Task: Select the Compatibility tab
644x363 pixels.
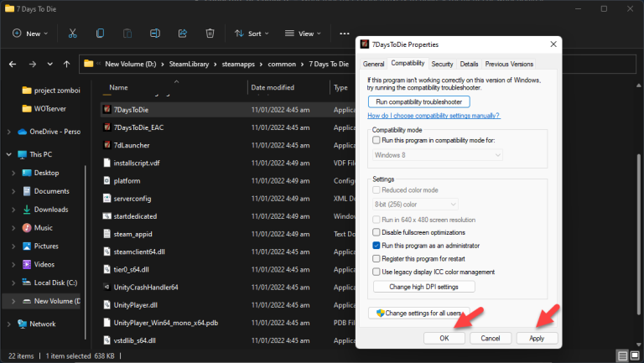Action: coord(408,63)
